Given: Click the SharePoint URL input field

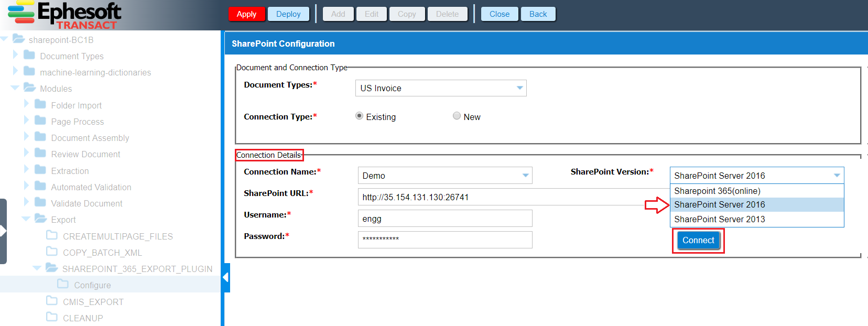Looking at the screenshot, I should [514, 197].
